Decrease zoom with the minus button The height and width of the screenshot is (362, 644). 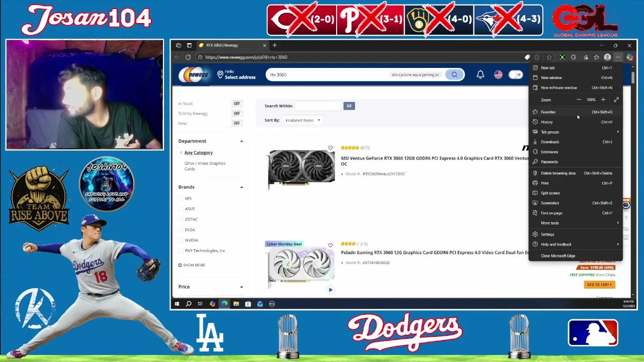pos(579,100)
